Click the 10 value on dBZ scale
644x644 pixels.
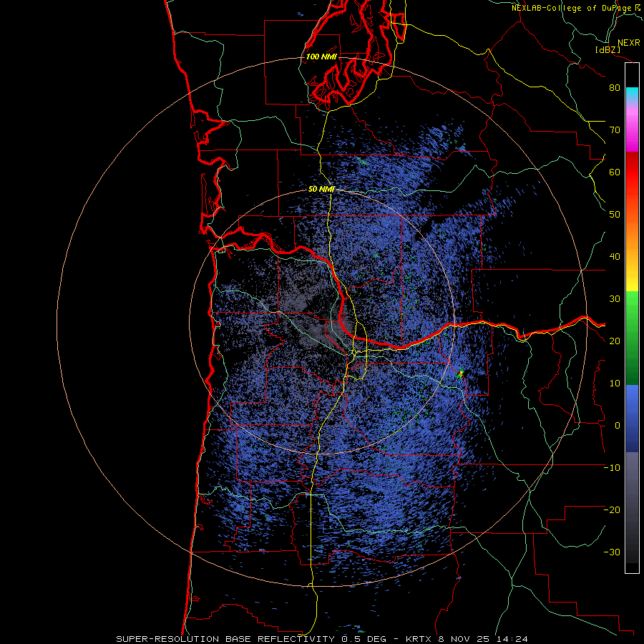point(615,384)
